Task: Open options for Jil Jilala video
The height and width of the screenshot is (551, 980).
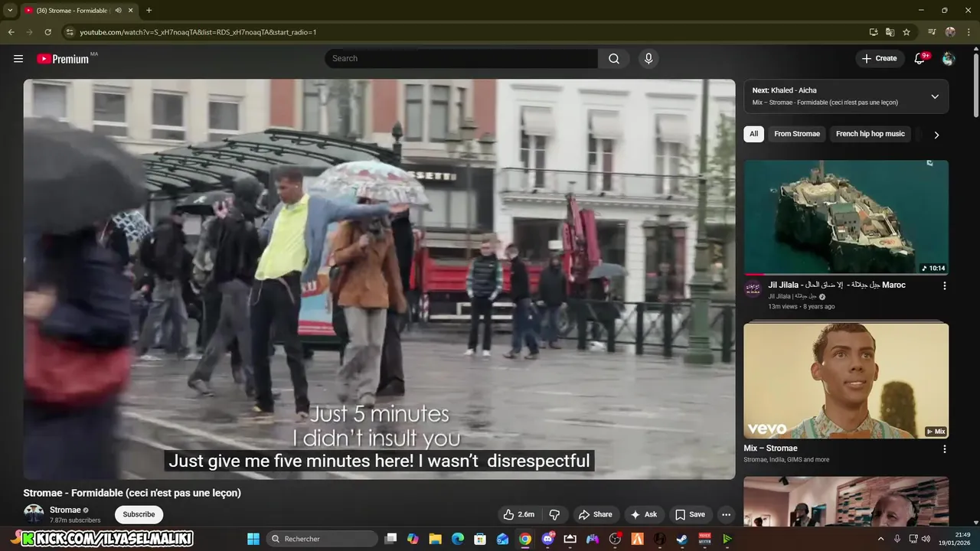Action: [944, 285]
